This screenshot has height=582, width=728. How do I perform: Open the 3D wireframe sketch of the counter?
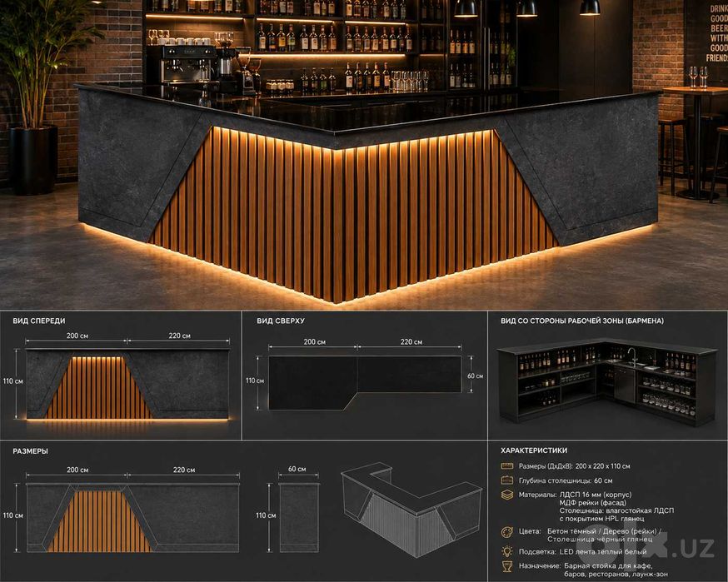coord(411,509)
